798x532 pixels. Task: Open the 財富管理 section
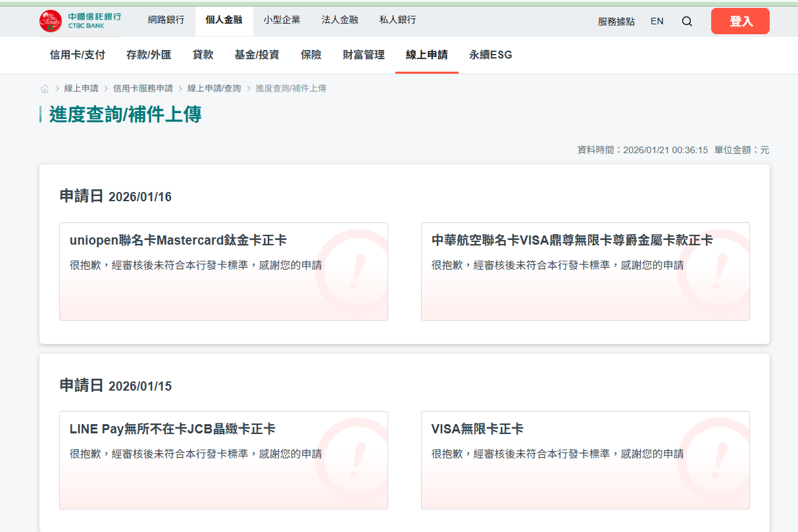pyautogui.click(x=362, y=55)
